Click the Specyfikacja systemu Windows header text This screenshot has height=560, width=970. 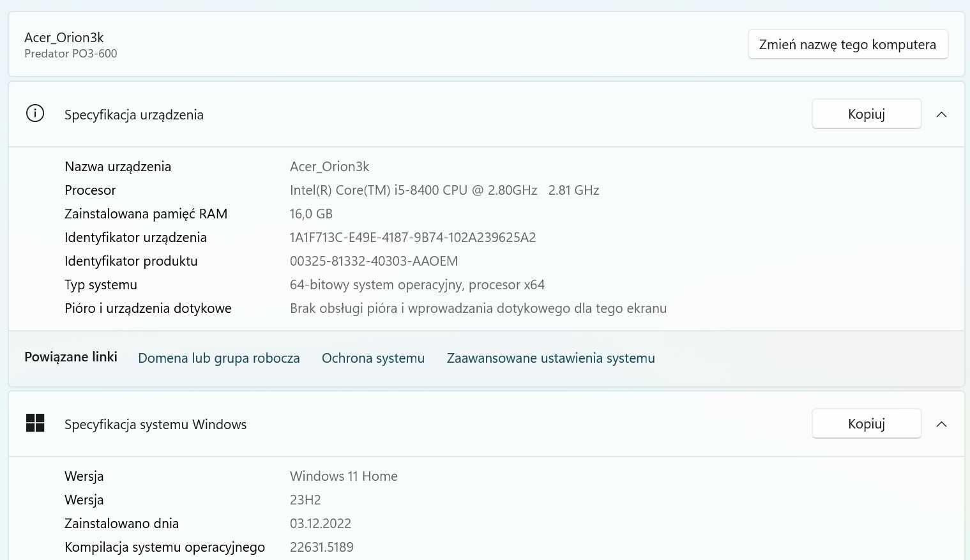155,425
